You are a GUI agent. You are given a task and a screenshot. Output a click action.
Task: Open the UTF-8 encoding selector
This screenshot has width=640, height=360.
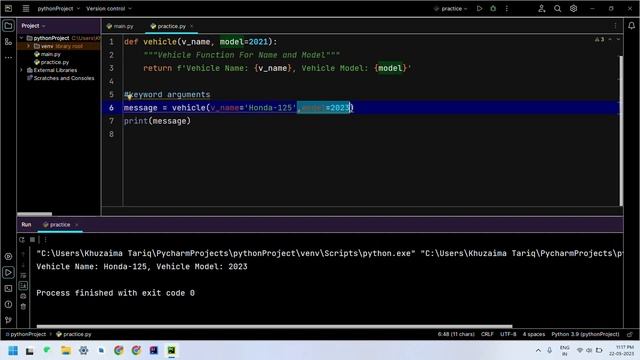508,334
